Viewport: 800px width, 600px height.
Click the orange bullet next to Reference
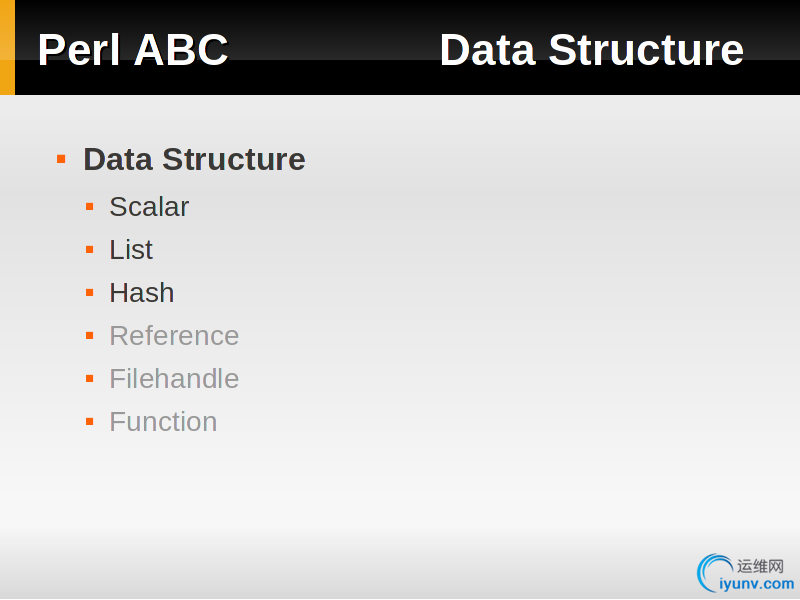(x=90, y=335)
